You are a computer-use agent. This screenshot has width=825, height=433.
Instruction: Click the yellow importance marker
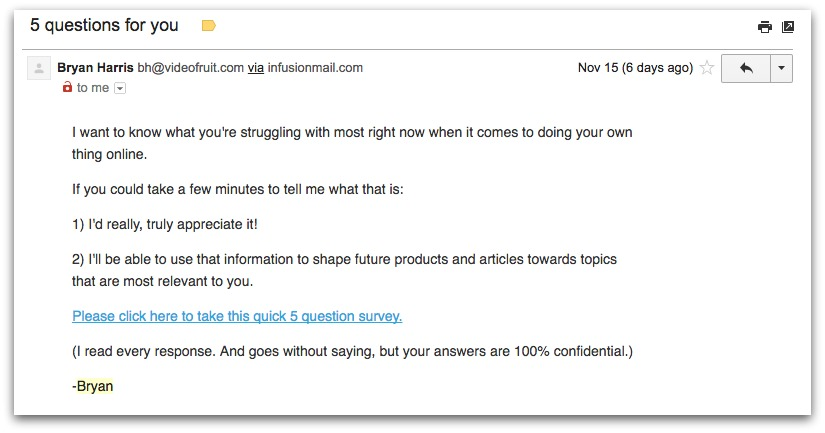point(208,25)
